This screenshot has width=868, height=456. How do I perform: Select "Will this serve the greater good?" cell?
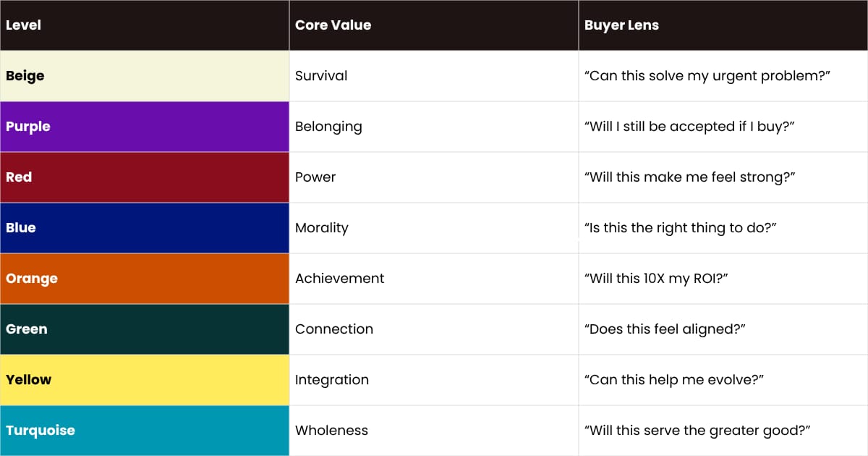tap(723, 431)
